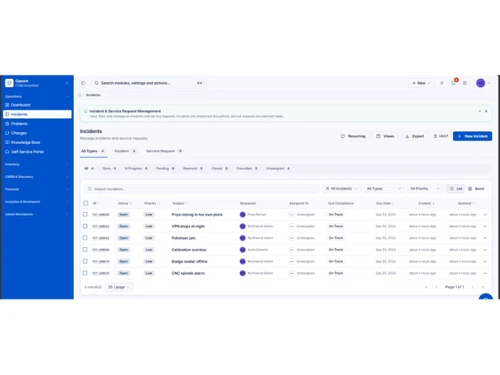Expand the Financial sidebar section

[x=37, y=189]
